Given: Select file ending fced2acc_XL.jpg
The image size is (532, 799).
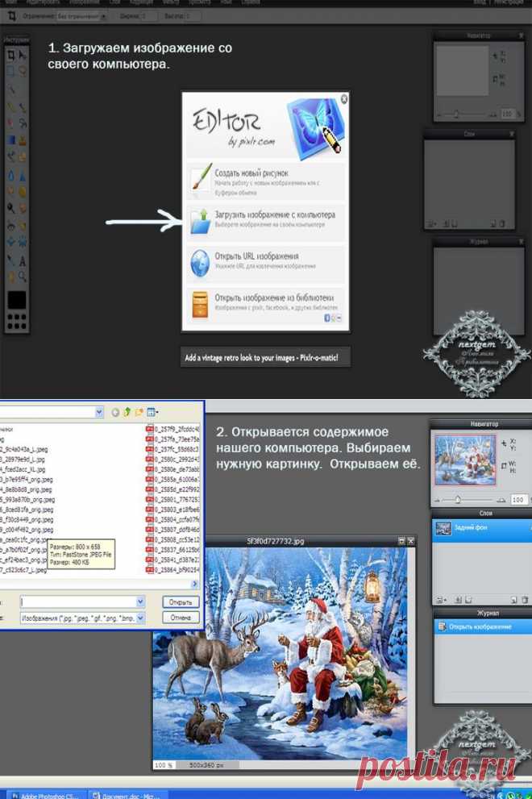Looking at the screenshot, I should coord(23,469).
